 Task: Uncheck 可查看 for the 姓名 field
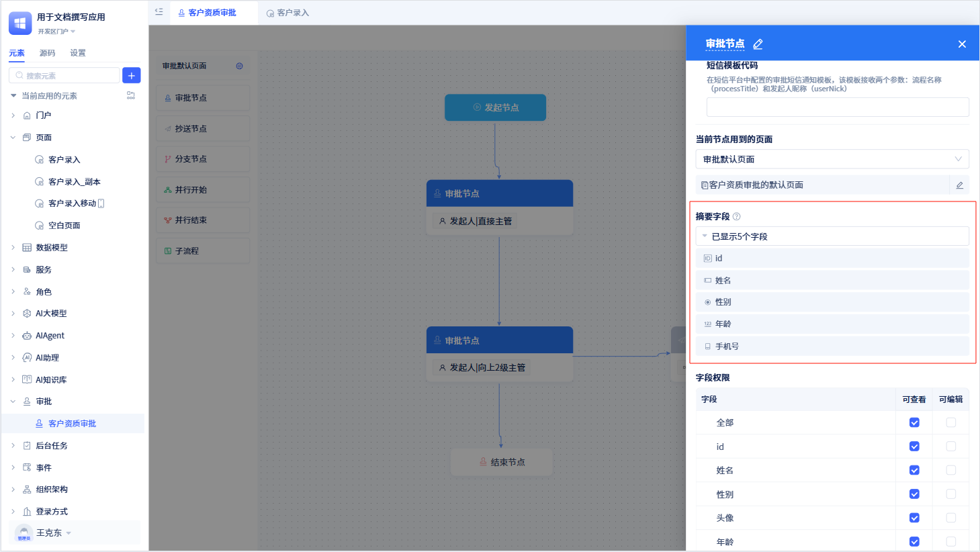click(914, 470)
